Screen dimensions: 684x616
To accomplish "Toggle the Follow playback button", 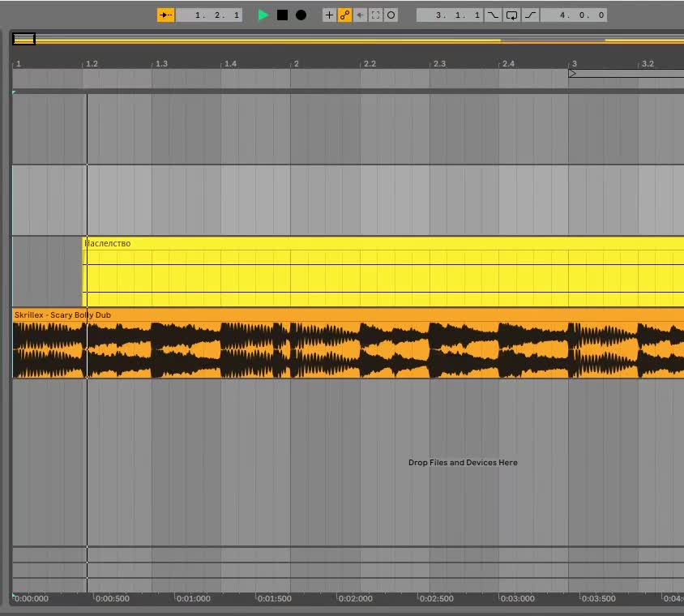I will pos(166,15).
